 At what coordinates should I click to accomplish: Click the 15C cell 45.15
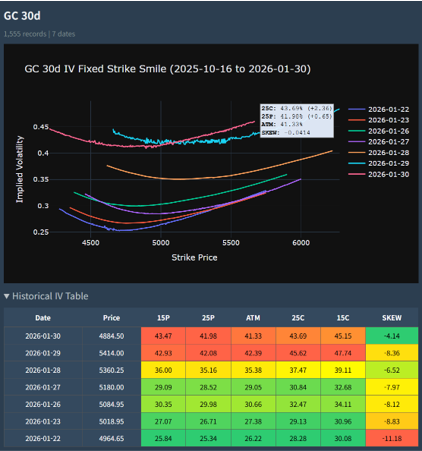(x=343, y=336)
